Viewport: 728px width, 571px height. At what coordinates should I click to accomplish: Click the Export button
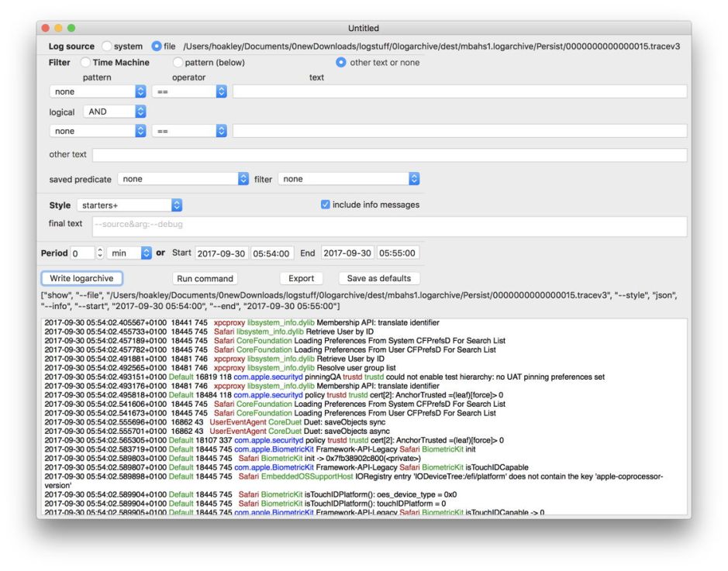(x=301, y=278)
